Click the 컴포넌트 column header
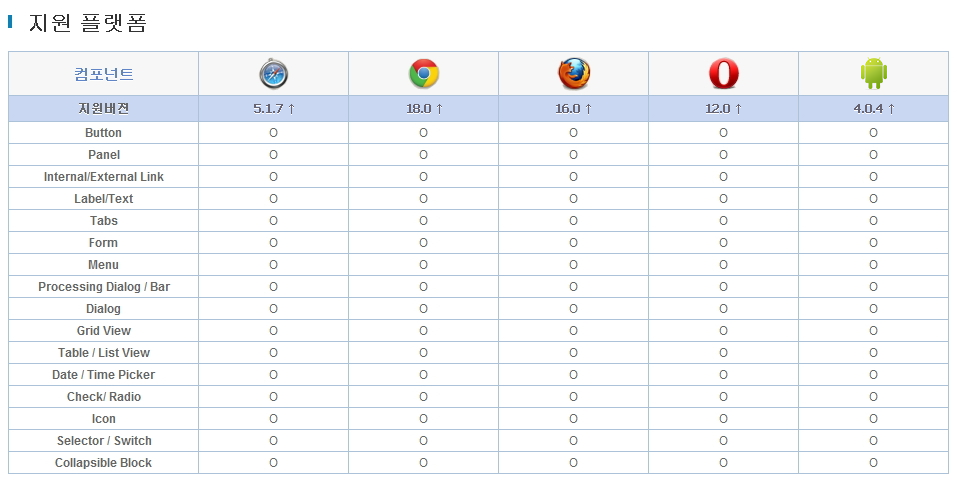This screenshot has width=957, height=484. coord(104,74)
